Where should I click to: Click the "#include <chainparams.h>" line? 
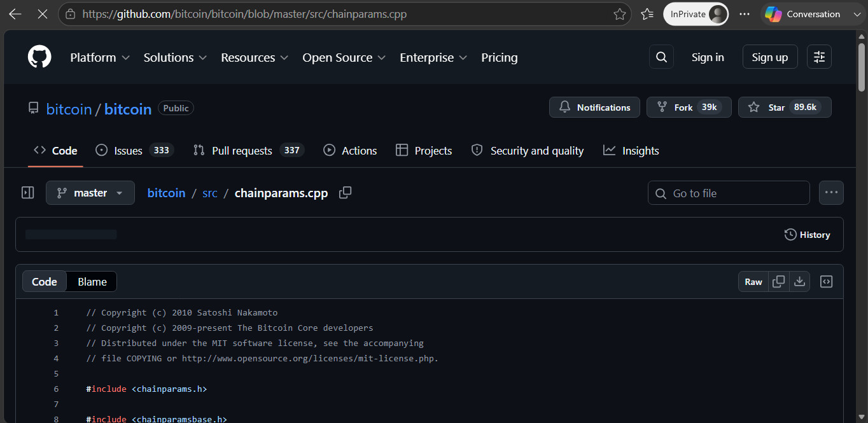[146, 389]
